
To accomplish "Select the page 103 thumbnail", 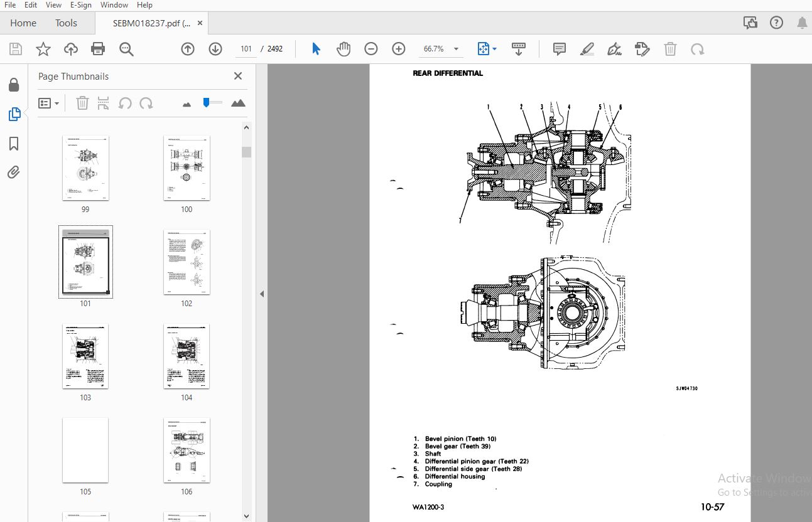I will tap(85, 356).
